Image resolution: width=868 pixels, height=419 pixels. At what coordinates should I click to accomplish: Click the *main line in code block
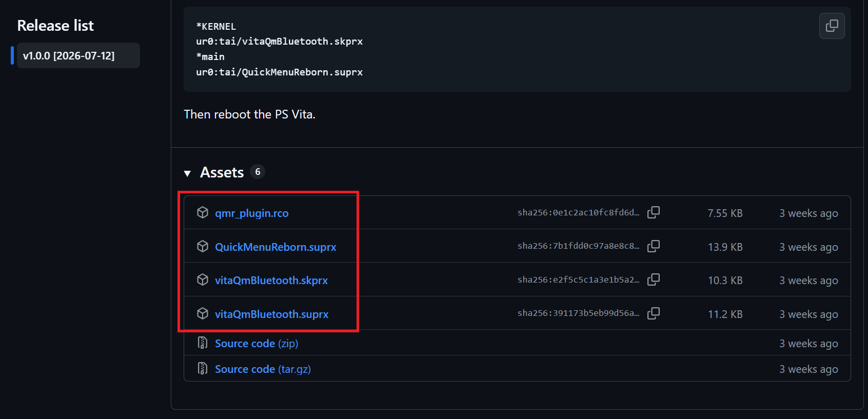coord(210,57)
